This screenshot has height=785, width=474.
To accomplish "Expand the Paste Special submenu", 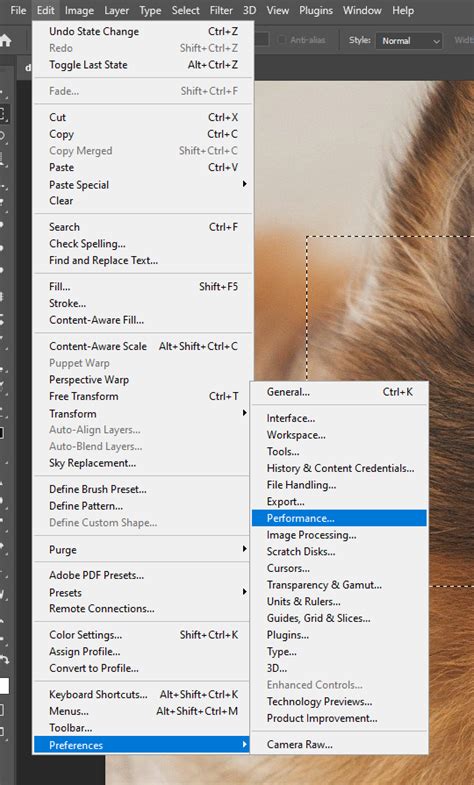I will (x=143, y=184).
